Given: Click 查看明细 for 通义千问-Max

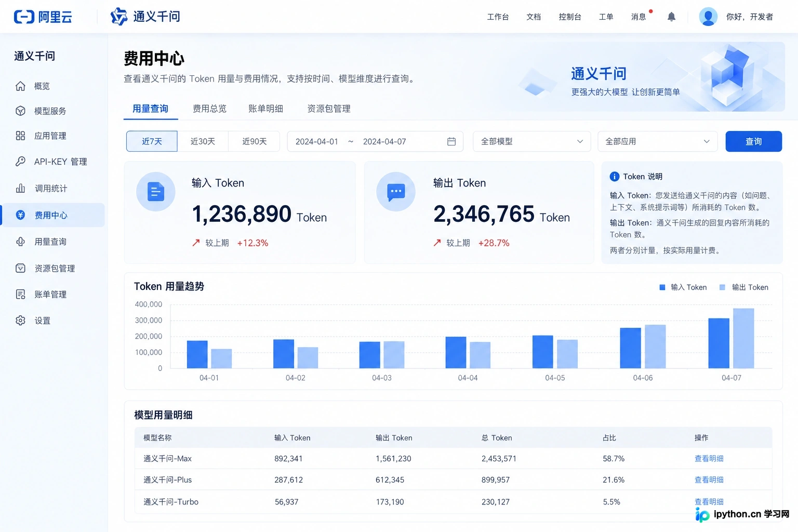Looking at the screenshot, I should click(x=709, y=458).
